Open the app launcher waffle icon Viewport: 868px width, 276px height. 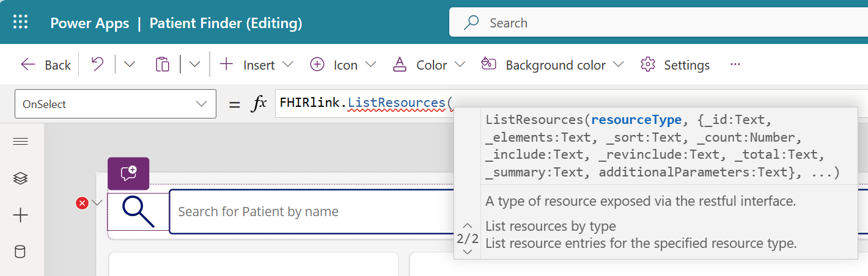coord(21,23)
